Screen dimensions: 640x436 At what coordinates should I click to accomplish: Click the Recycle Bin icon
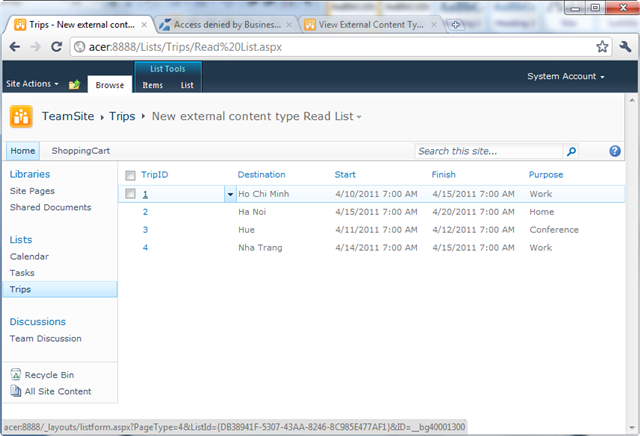point(16,374)
